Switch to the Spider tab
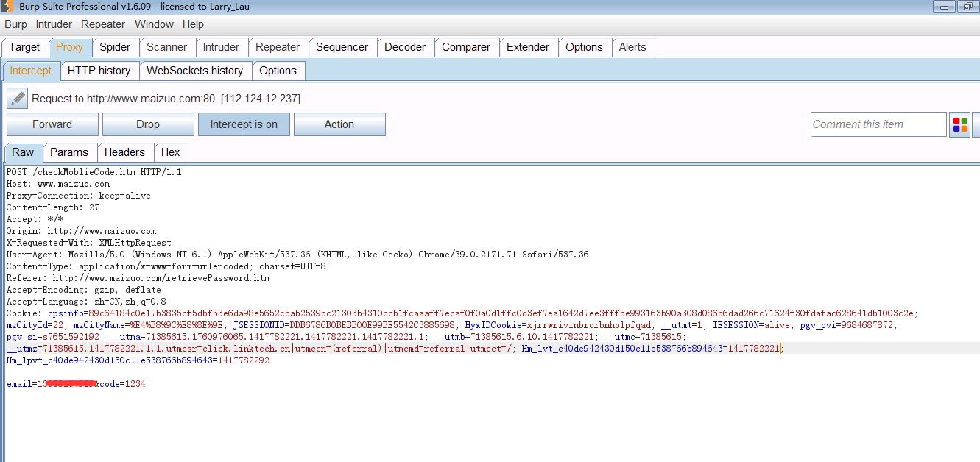Screen dimensions: 980x462 [x=115, y=47]
